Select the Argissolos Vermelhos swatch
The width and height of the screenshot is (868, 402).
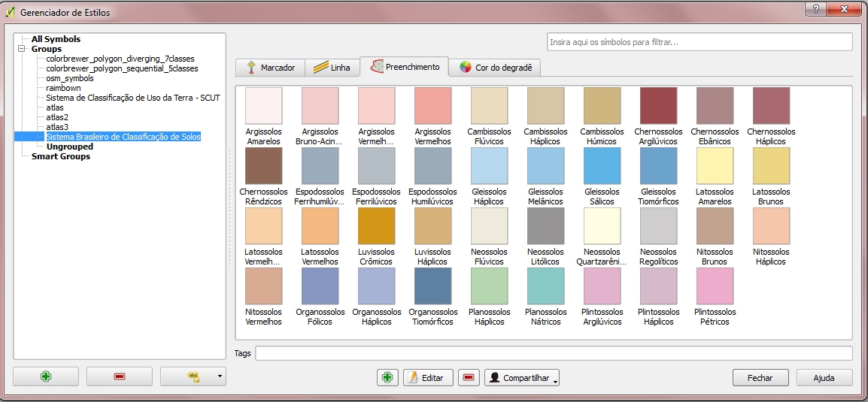click(433, 106)
